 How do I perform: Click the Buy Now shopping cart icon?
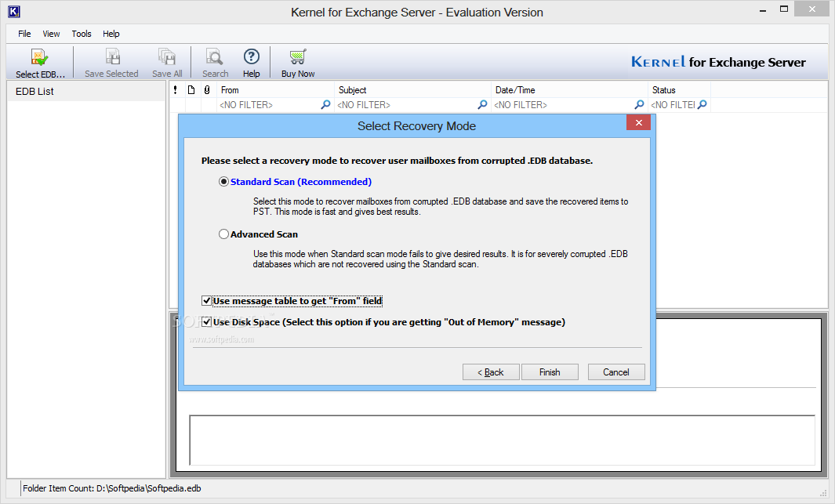coord(298,56)
